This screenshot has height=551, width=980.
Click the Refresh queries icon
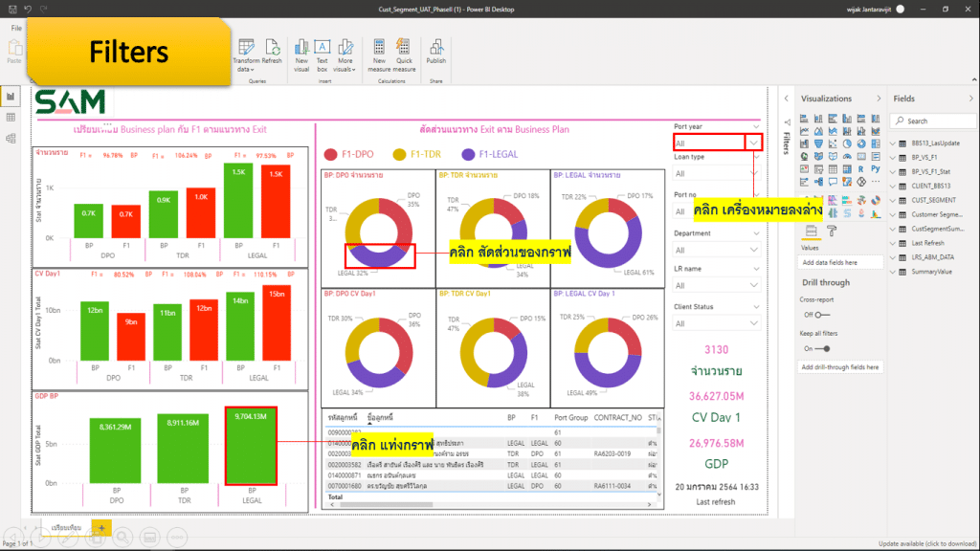[272, 51]
